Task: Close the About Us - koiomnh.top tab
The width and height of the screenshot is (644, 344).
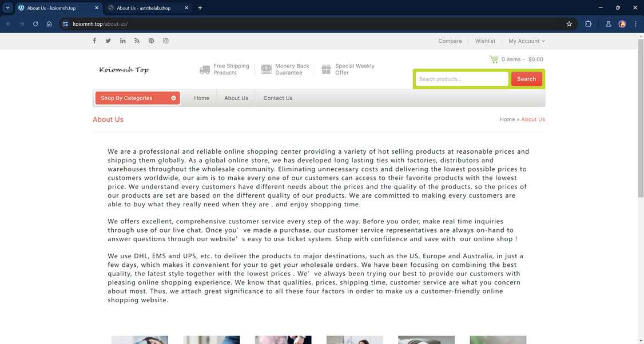Action: 97,8
